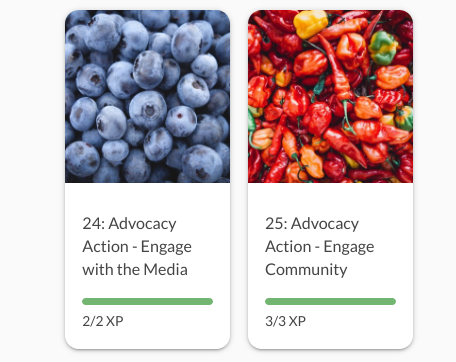Click the green progress bar under lesson 24
This screenshot has width=456, height=362.
coord(147,301)
